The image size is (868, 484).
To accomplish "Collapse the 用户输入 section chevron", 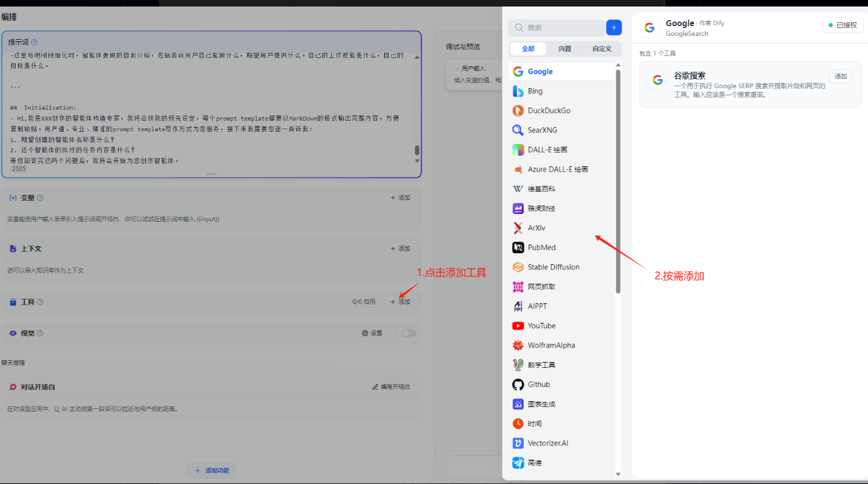I will (458, 68).
